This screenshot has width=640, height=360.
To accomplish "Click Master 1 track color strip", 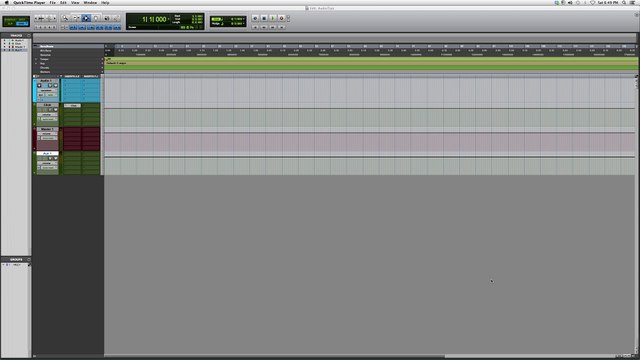I will pos(34,139).
